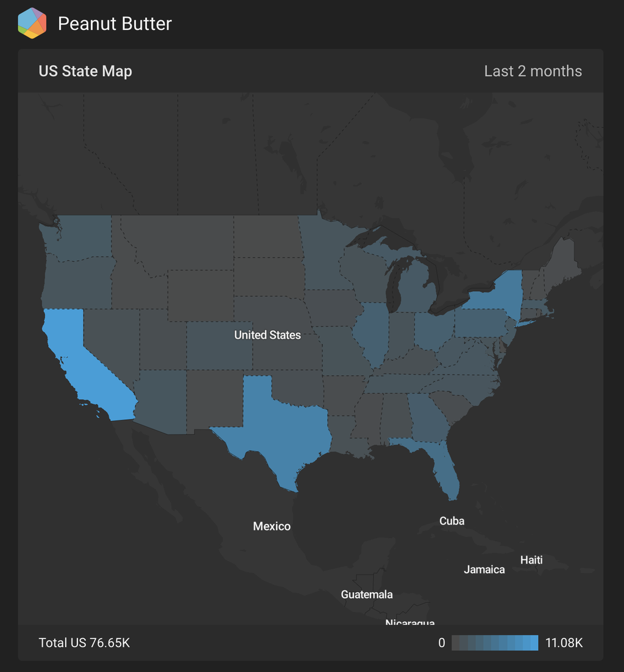Click the US State Map panel title
Screen dimensions: 624x672
pyautogui.click(x=85, y=71)
